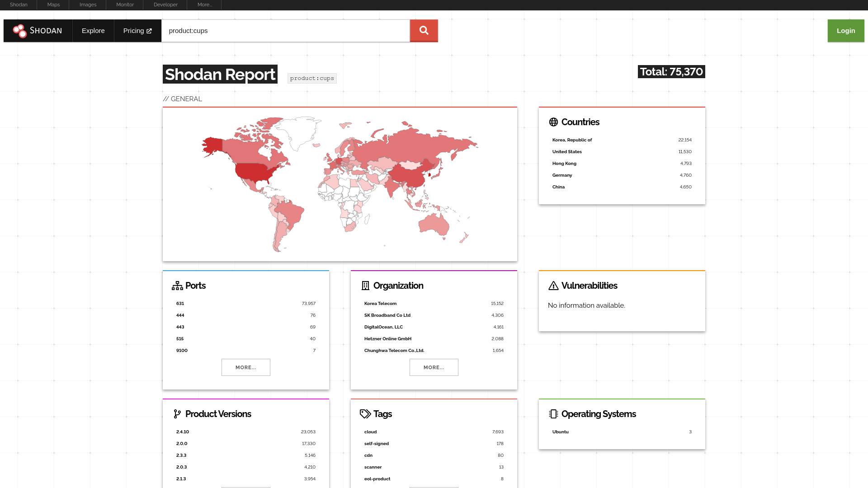Click product version 2.3.3
The width and height of the screenshot is (868, 488).
tap(246, 455)
